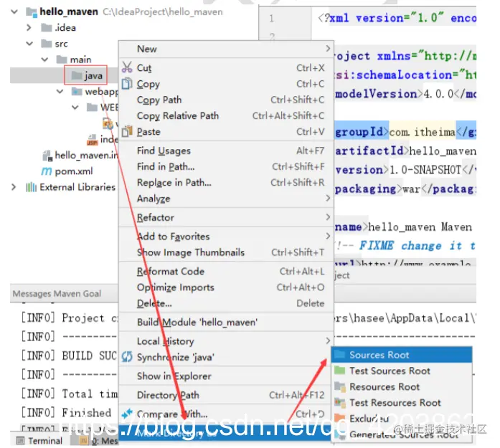Expand the .idea folder node
500x448 pixels.
tap(29, 28)
